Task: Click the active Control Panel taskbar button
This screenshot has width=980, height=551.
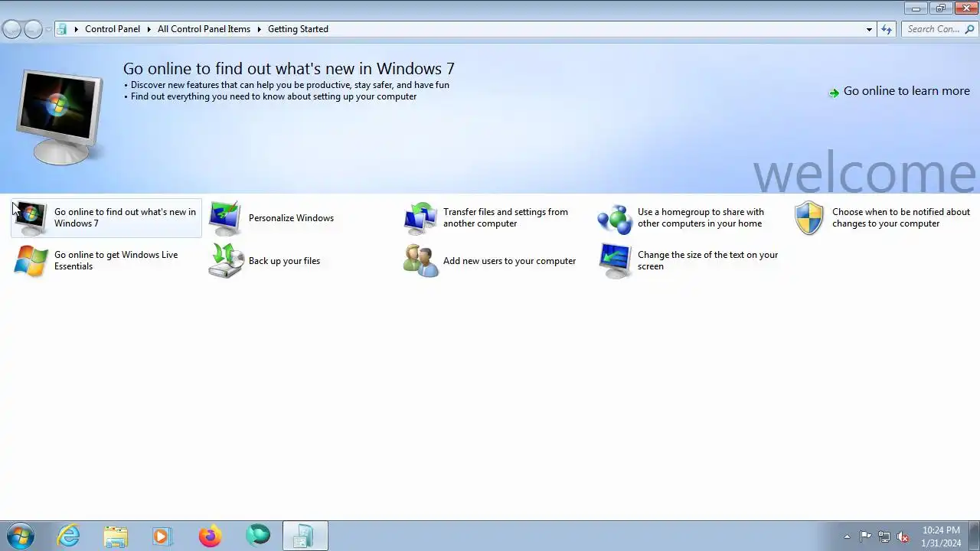Action: [x=305, y=536]
